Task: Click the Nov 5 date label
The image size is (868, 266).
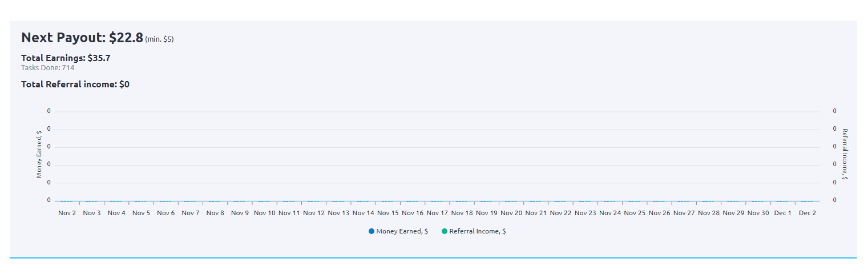Action: click(x=141, y=213)
